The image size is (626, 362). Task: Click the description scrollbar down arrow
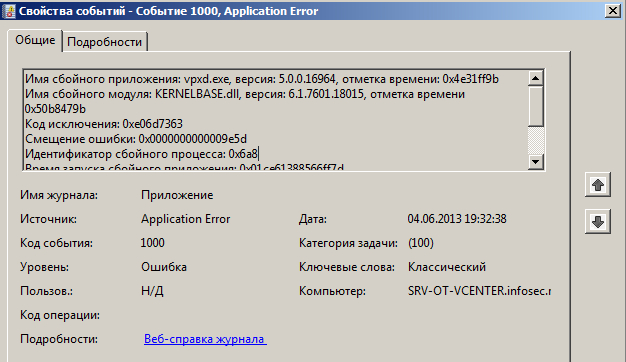pos(535,162)
